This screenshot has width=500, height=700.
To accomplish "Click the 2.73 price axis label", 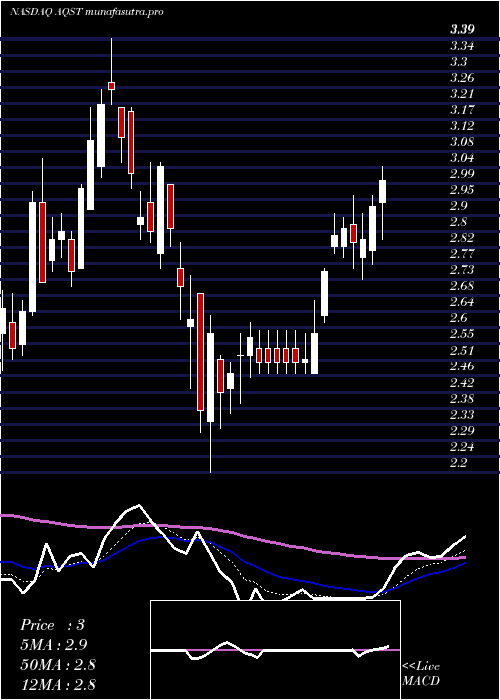I will click(x=462, y=270).
